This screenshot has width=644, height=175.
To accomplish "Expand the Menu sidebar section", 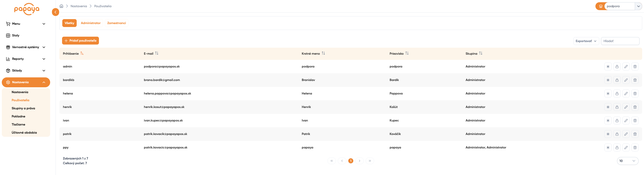I will pos(26,24).
